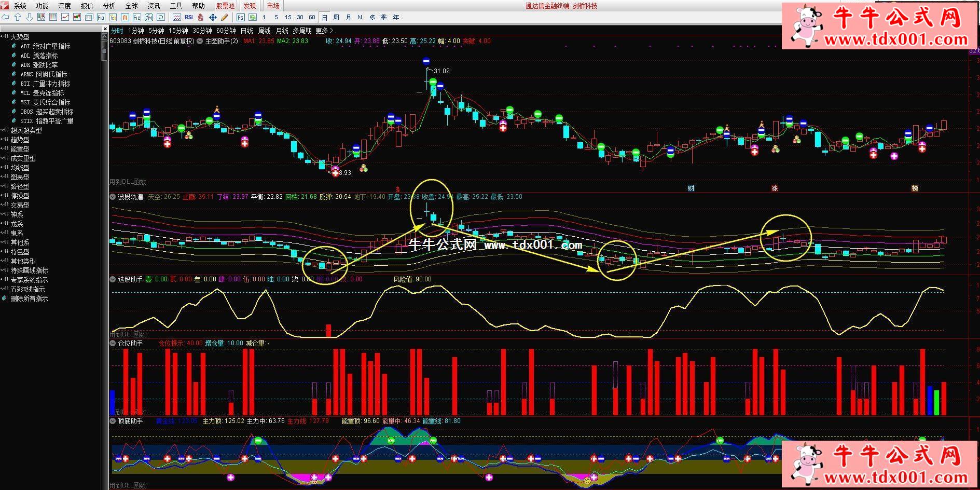
Task: Click the sidebar vertical scrollbar thumb
Action: [105, 51]
